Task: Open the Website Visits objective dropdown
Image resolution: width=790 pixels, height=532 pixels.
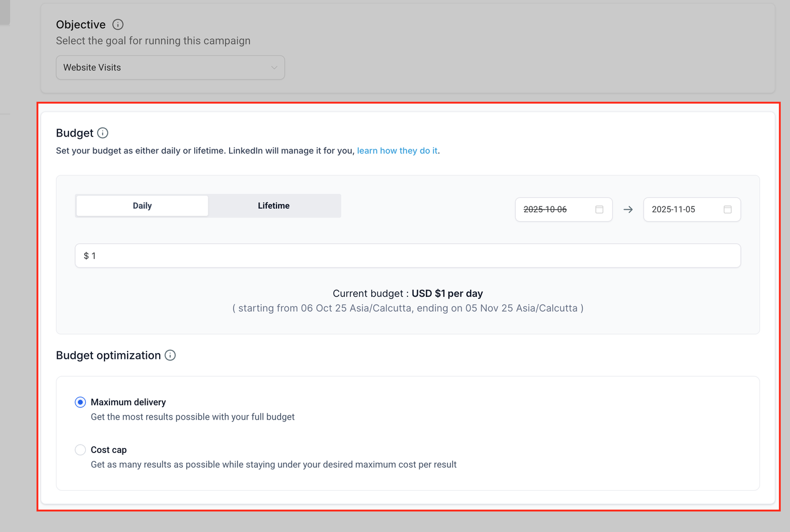Action: coord(170,68)
